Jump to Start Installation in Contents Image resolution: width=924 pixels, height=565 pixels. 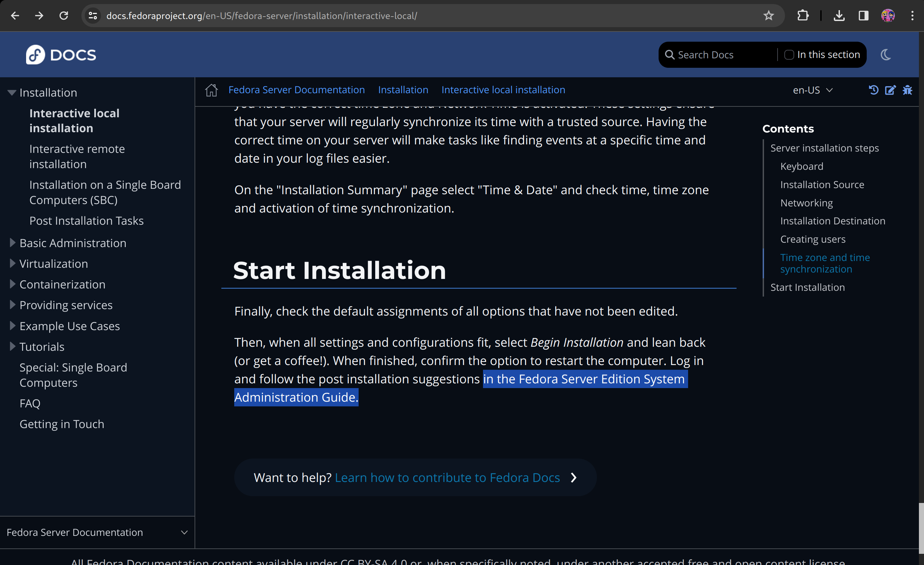pyautogui.click(x=807, y=287)
